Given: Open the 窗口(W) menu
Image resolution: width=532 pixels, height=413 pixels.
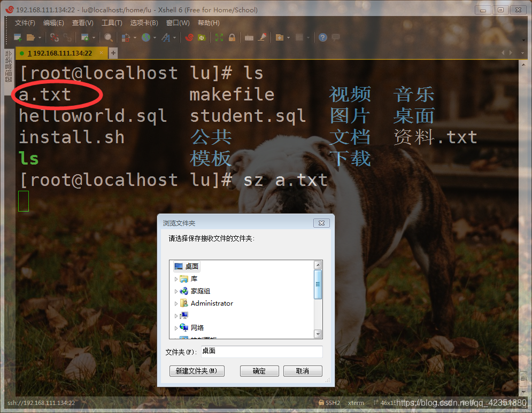Looking at the screenshot, I should click(178, 23).
